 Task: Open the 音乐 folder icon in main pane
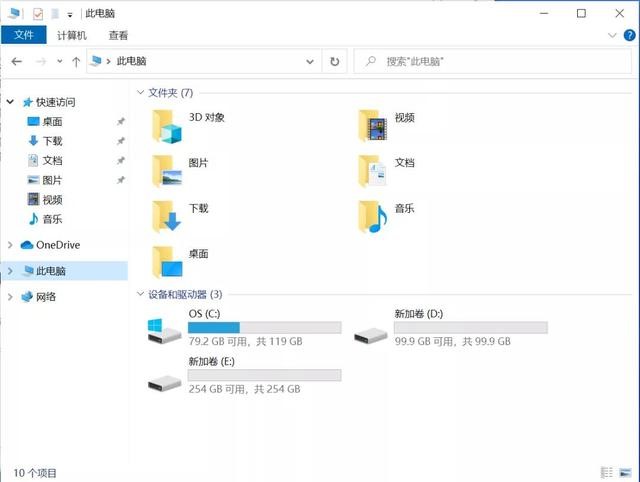pos(373,217)
